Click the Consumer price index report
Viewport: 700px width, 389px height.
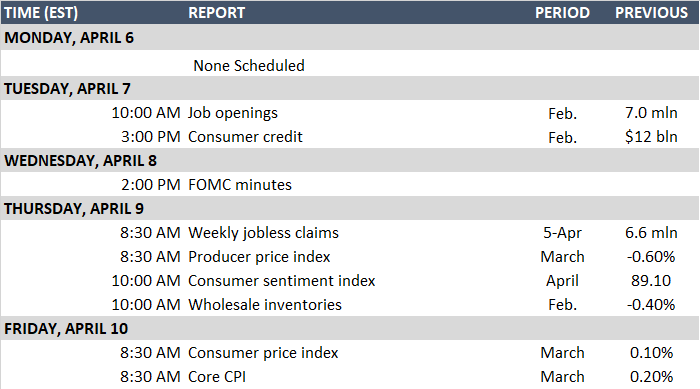point(263,353)
